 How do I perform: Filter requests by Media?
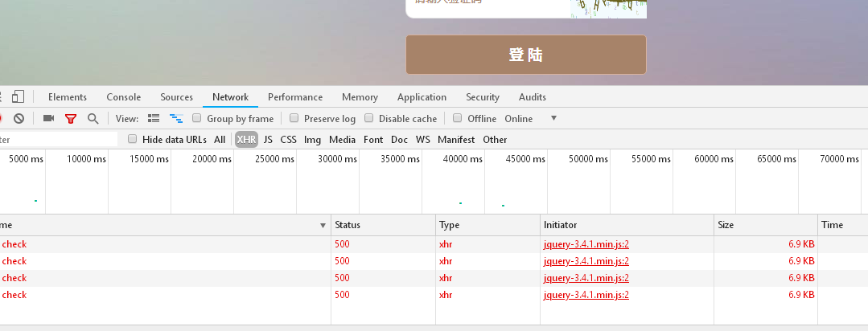(x=342, y=140)
